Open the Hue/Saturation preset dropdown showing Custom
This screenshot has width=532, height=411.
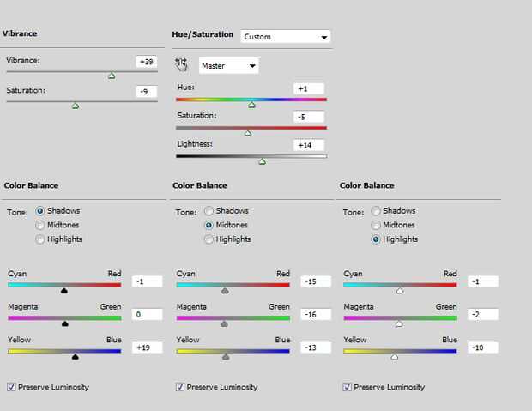pyautogui.click(x=286, y=37)
